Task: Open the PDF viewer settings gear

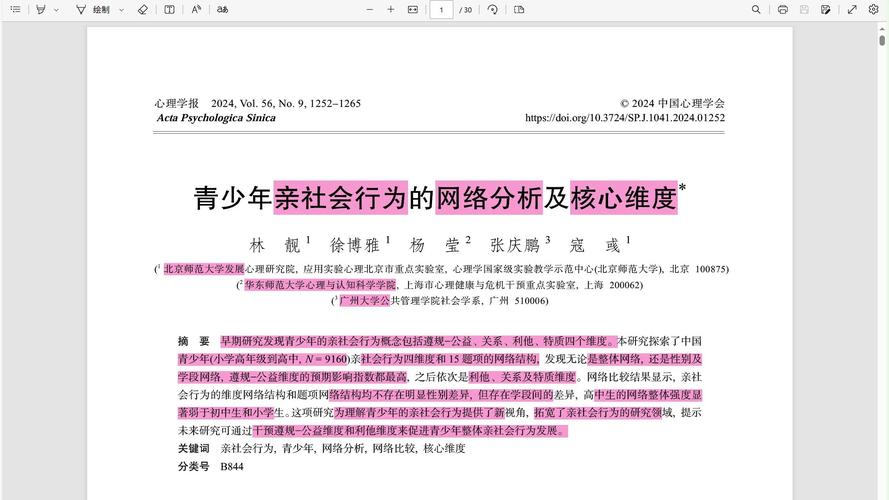Action: [x=874, y=10]
